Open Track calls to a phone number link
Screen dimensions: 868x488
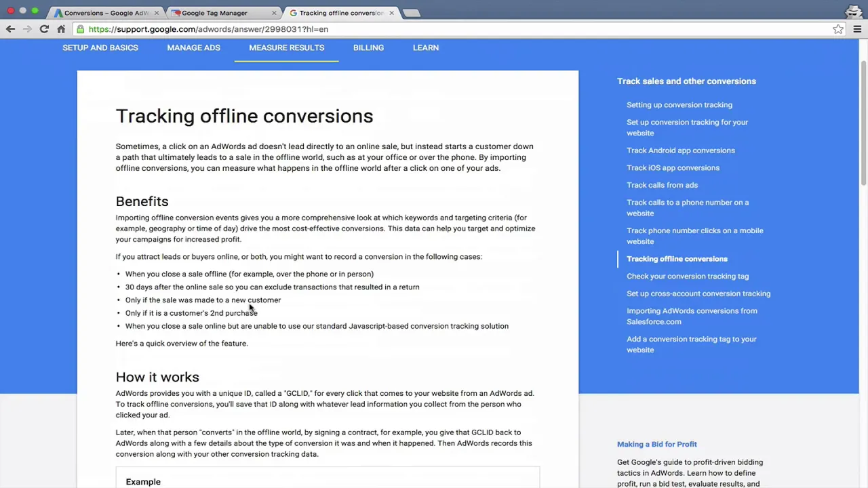point(688,207)
